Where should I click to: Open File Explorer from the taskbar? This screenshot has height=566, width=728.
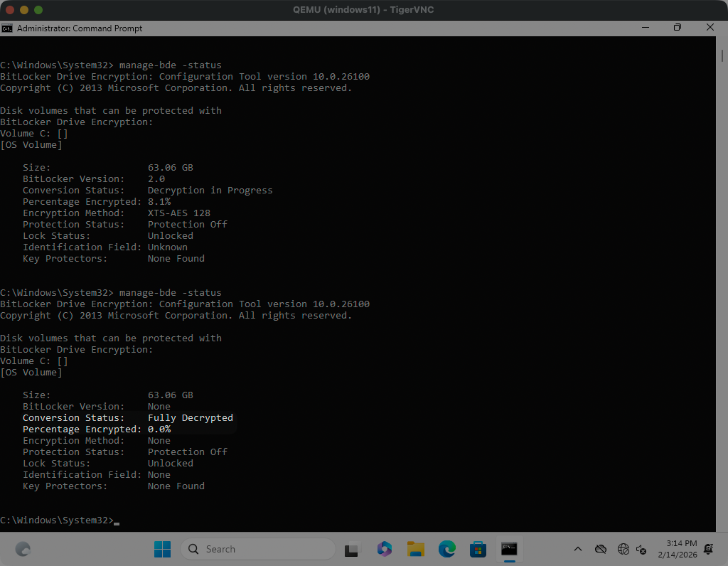416,549
